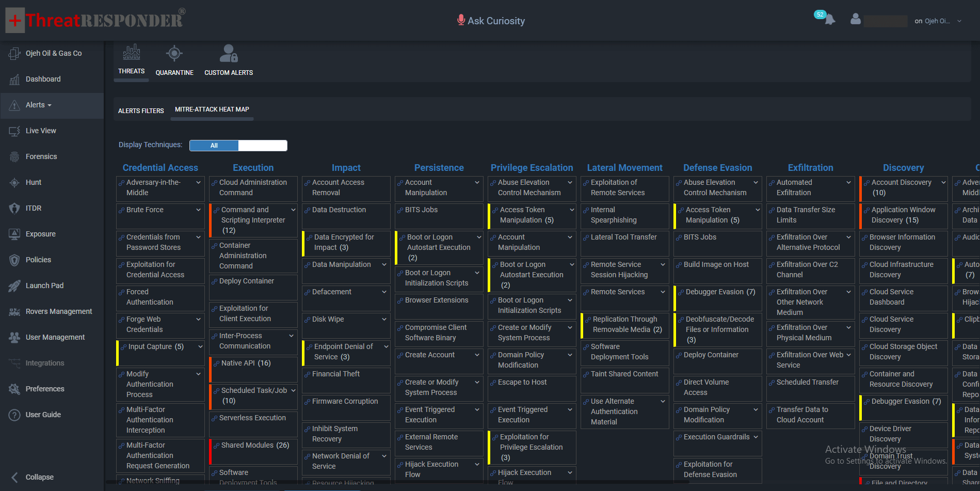
Task: Enable the Exposure section in the sidebar
Action: click(x=41, y=234)
